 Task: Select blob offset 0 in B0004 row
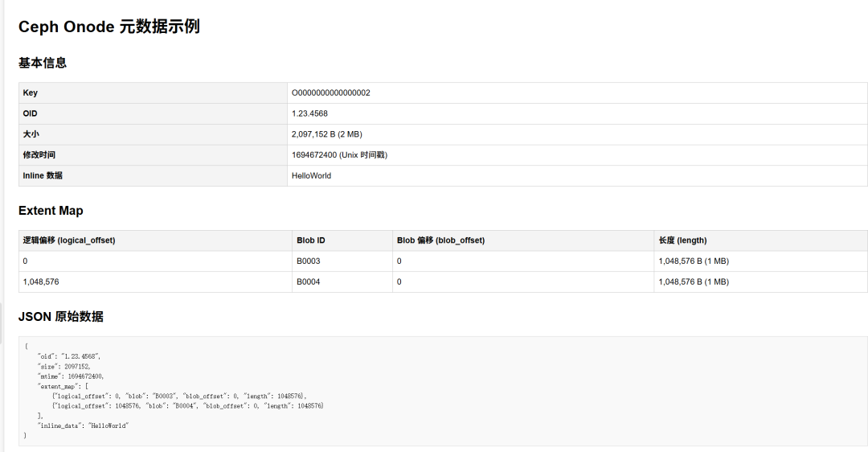click(523, 282)
